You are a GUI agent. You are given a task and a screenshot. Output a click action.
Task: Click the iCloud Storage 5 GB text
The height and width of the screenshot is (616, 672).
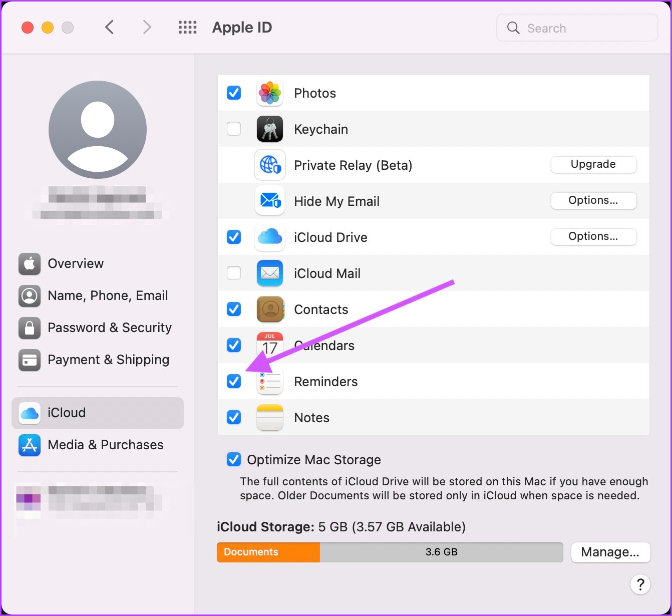pos(341,527)
